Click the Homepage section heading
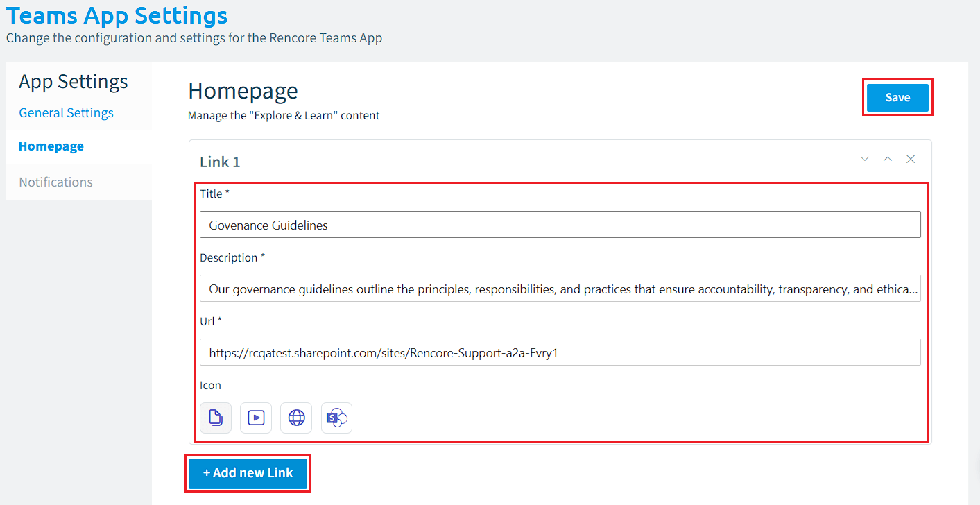 (x=243, y=91)
